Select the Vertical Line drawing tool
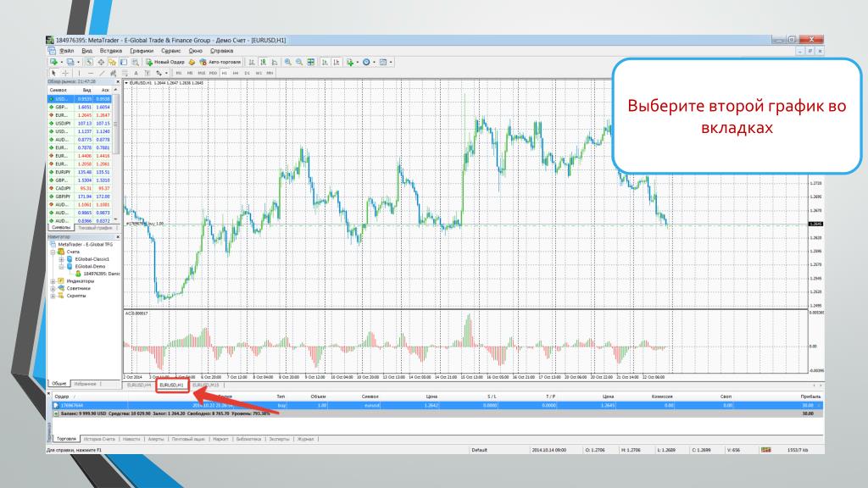The height and width of the screenshot is (488, 868). pos(79,73)
